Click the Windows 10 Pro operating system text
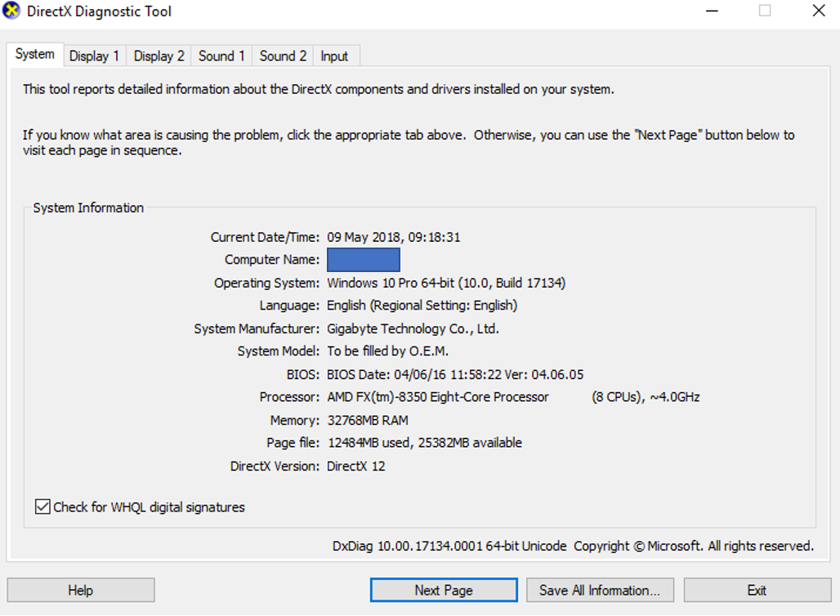Image resolution: width=840 pixels, height=616 pixels. [446, 283]
